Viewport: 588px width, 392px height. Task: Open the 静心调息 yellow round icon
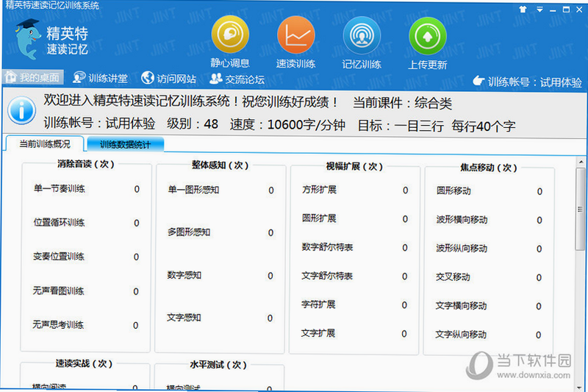(x=230, y=35)
